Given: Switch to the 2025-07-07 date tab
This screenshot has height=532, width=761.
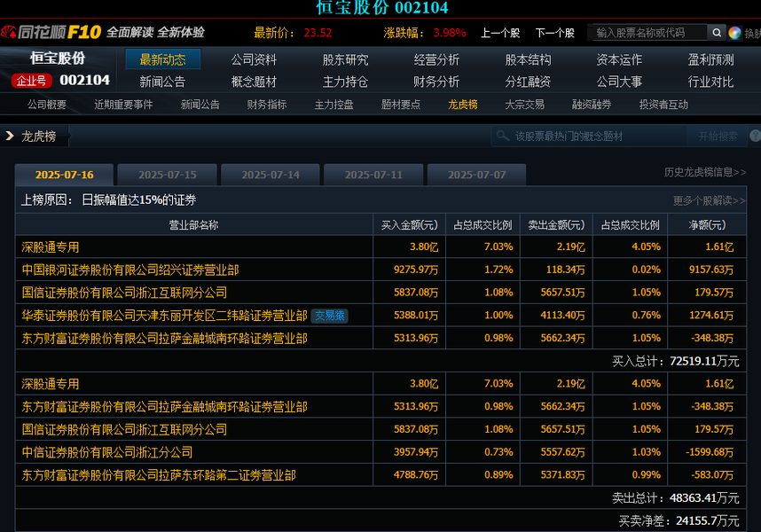Looking at the screenshot, I should click(476, 175).
